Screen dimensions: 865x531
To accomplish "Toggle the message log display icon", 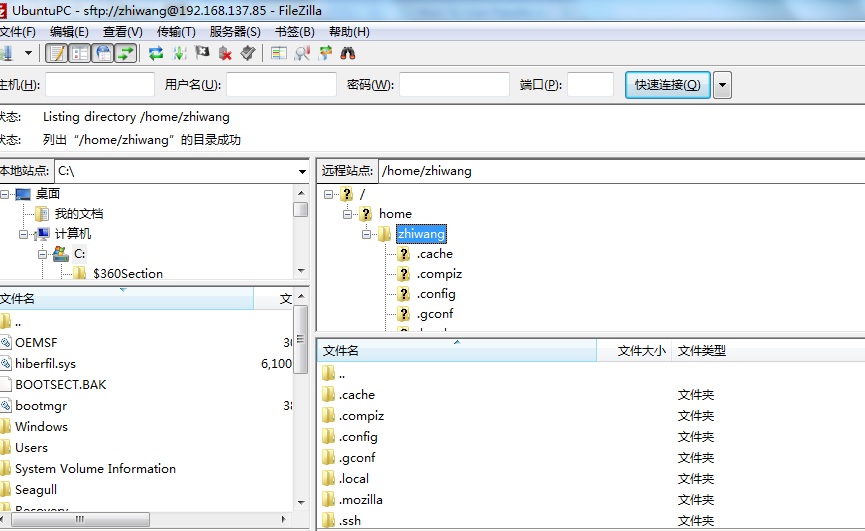I will coord(57,53).
